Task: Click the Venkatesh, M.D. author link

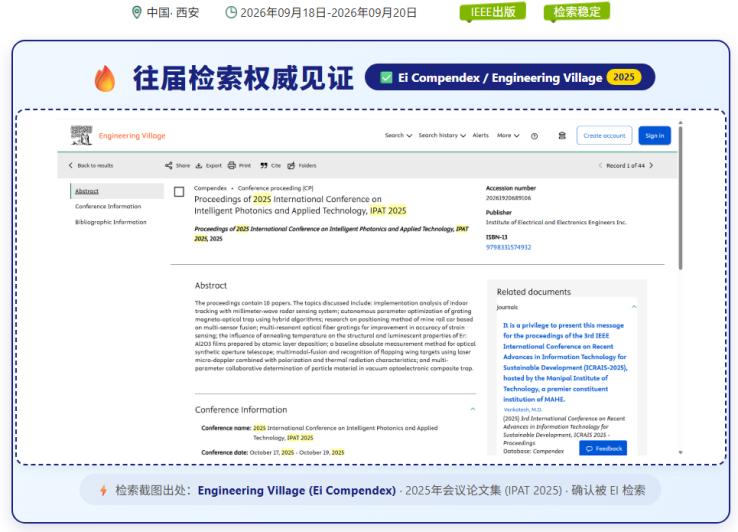Action: 522,410
